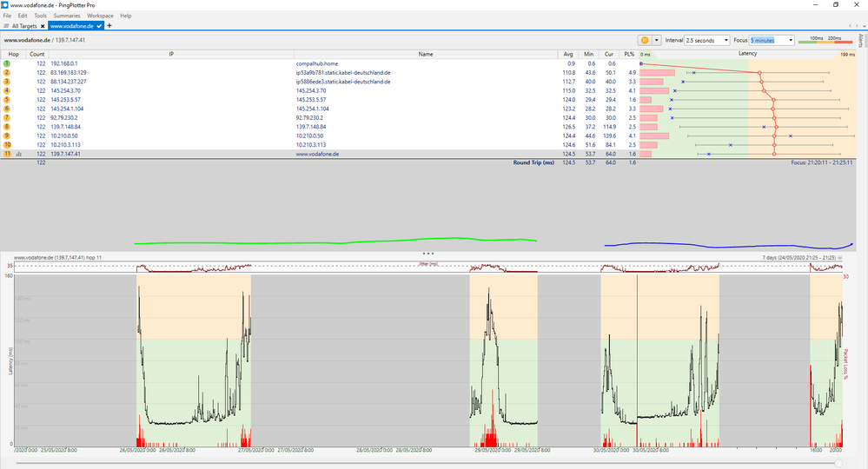Open the Focus 5 minutes dropdown
Screen dimensions: 868x469
tap(772, 40)
